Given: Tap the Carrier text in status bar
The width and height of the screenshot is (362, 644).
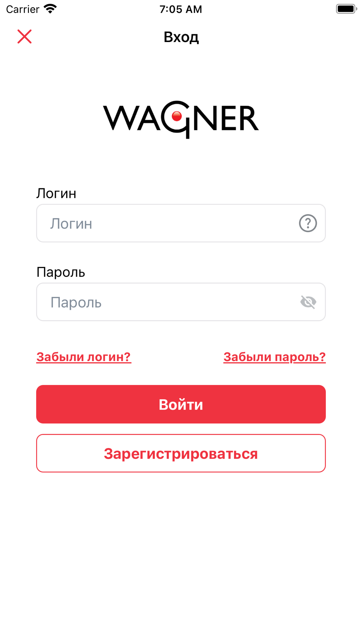Looking at the screenshot, I should [22, 9].
